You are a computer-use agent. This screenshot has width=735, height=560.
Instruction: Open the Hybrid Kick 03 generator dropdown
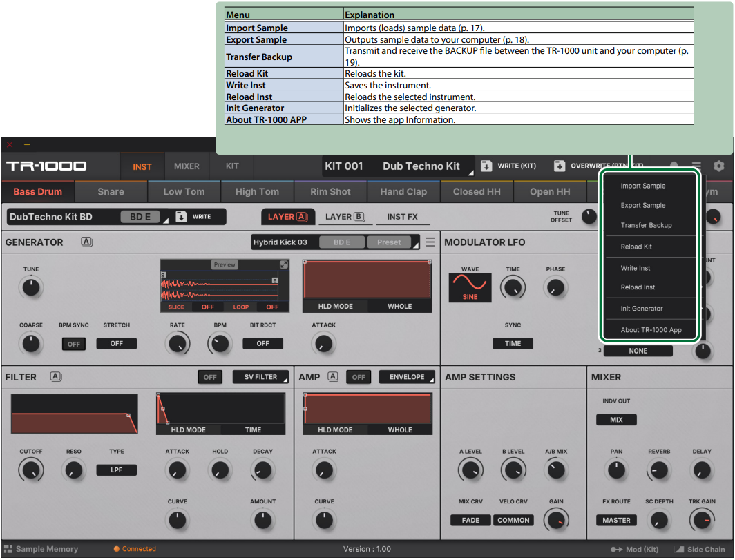coord(336,242)
